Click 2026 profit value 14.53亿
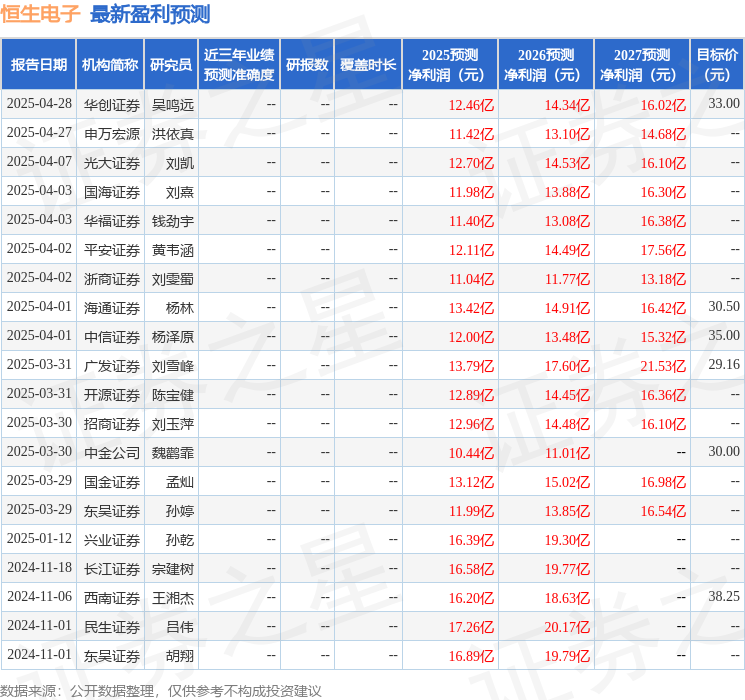 coord(567,163)
